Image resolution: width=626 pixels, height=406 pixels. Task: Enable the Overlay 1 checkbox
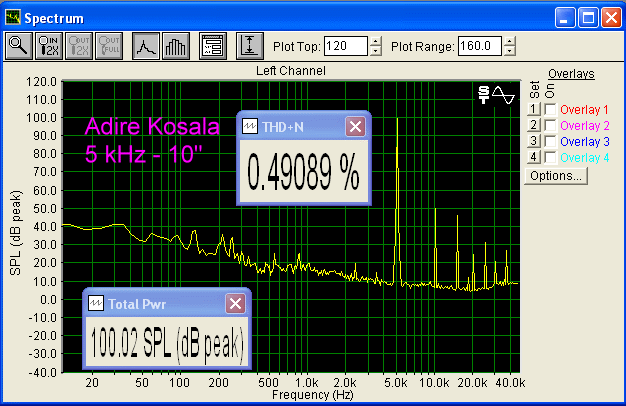point(549,109)
